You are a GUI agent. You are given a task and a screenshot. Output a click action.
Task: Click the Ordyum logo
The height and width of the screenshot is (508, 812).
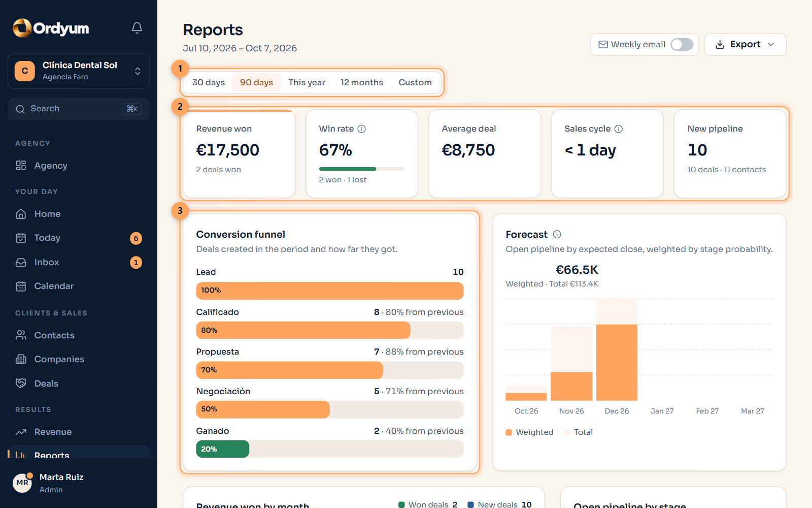[x=51, y=28]
